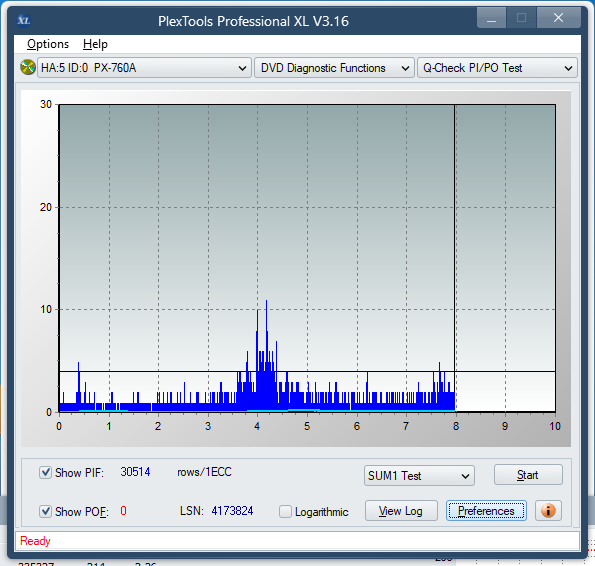Click the PlexTools XL logo icon

(24, 20)
